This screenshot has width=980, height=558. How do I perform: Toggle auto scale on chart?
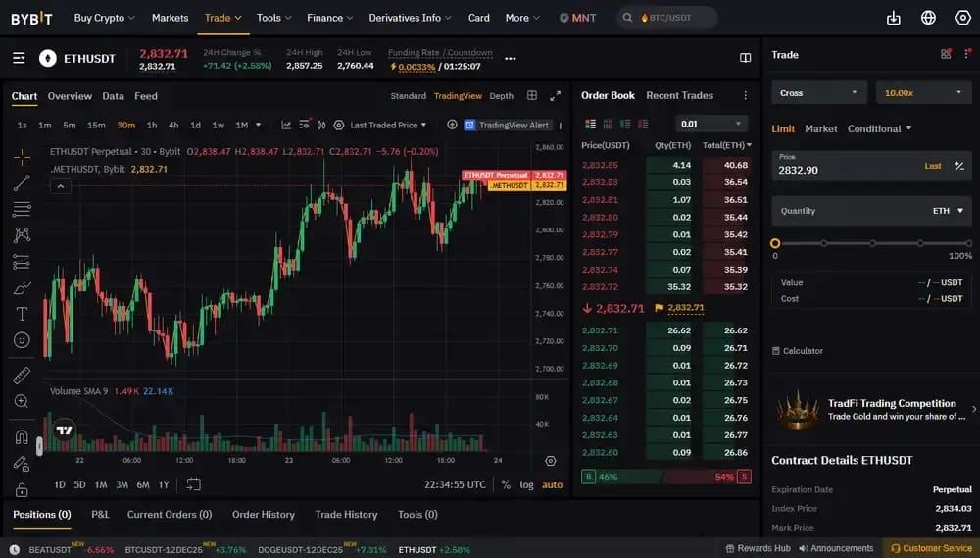(x=552, y=484)
